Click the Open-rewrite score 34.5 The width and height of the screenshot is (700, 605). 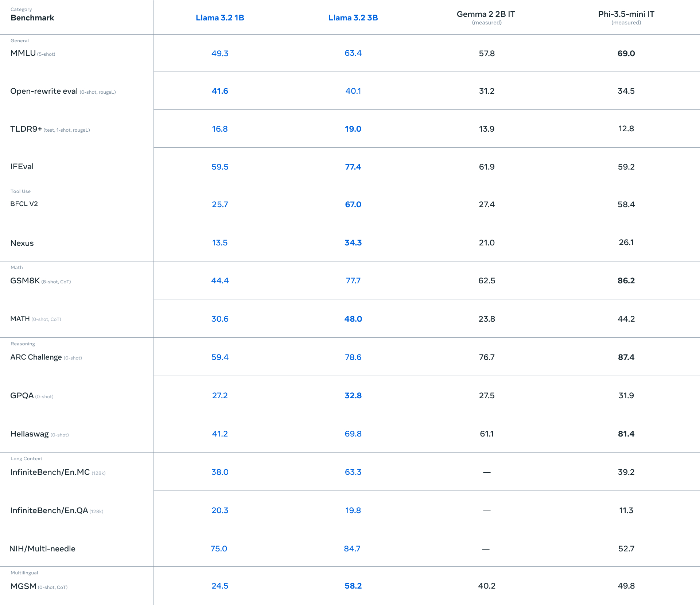tap(626, 91)
